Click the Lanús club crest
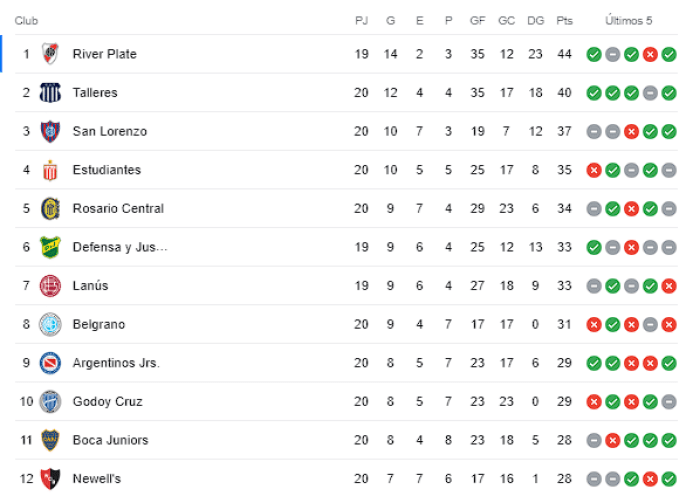 [x=50, y=286]
